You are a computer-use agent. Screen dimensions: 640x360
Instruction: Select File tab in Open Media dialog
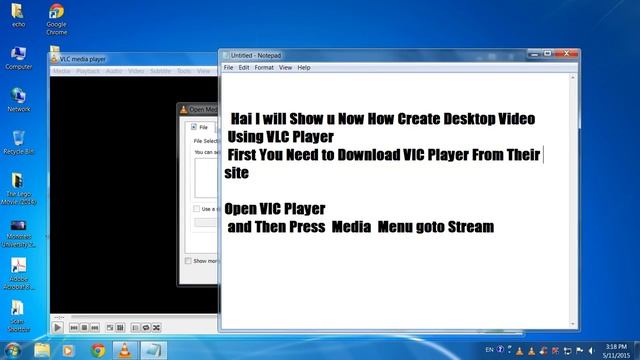pos(200,127)
